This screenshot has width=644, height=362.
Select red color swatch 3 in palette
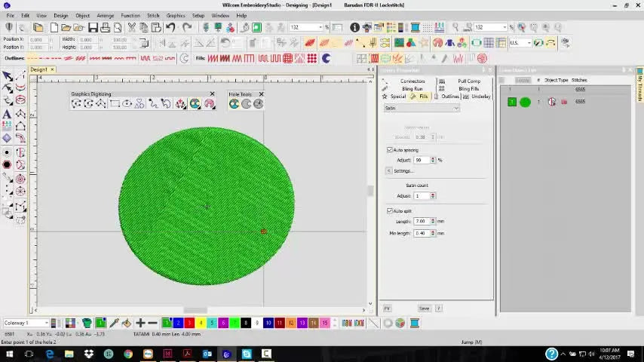coord(189,324)
